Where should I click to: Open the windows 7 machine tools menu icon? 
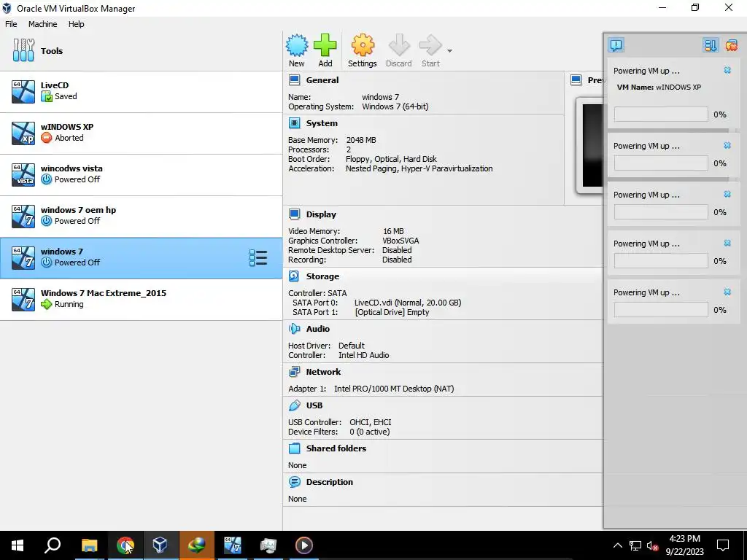(258, 257)
